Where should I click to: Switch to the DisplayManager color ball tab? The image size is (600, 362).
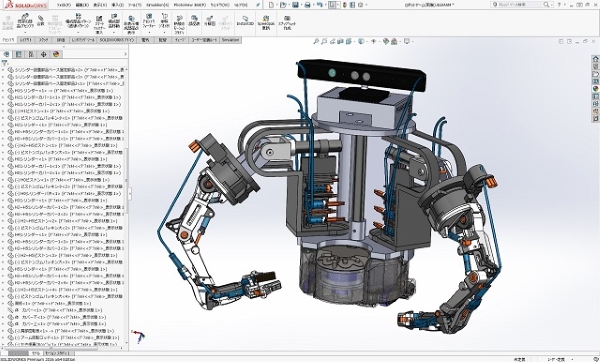(x=56, y=54)
